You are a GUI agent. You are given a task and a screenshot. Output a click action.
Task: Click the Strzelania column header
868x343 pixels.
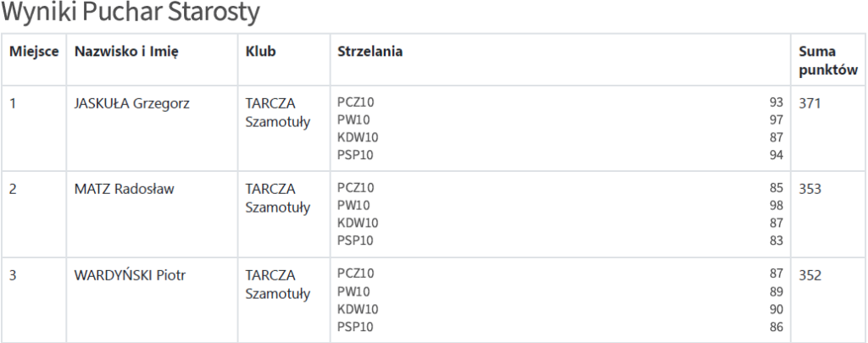click(370, 52)
